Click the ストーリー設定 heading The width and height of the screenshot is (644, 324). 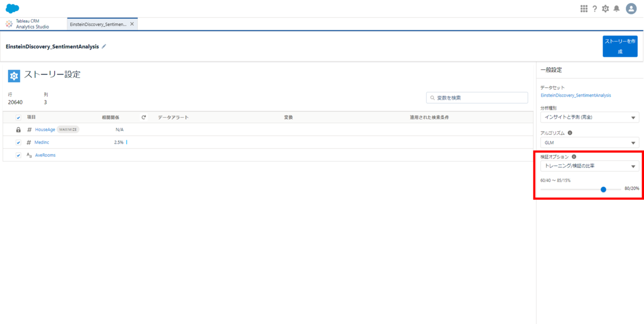click(x=52, y=75)
